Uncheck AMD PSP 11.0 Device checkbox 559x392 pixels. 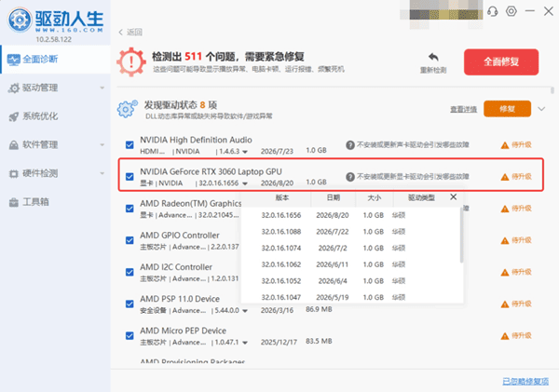130,304
